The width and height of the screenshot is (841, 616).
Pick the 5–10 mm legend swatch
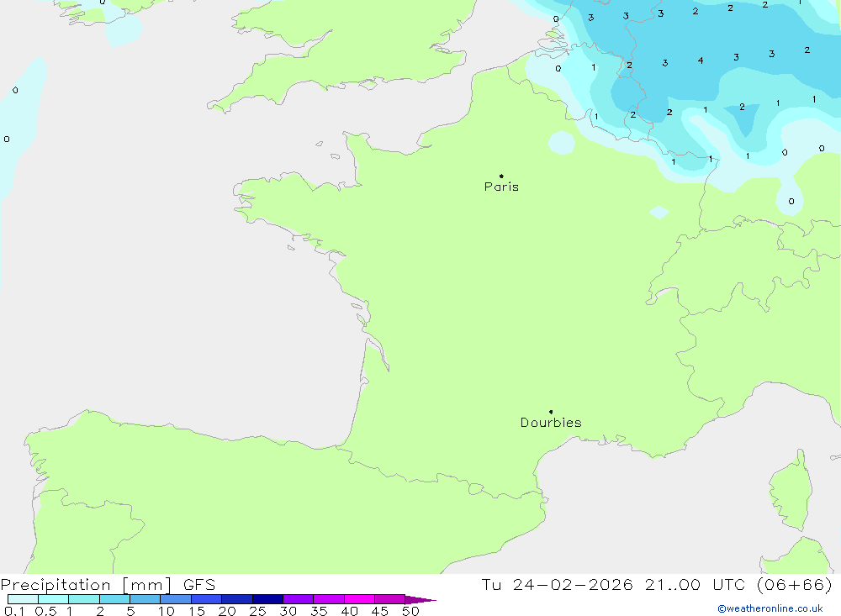(x=145, y=599)
